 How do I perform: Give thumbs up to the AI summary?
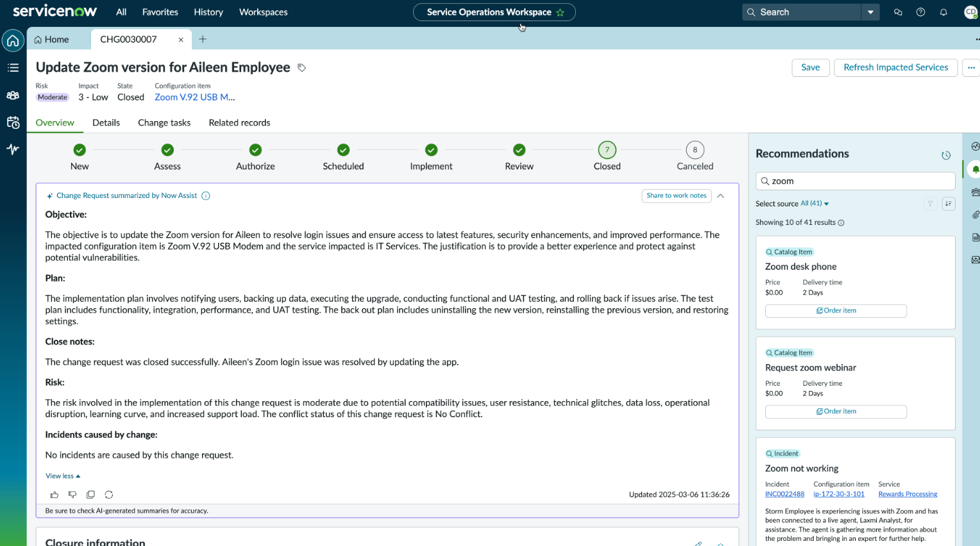(55, 495)
